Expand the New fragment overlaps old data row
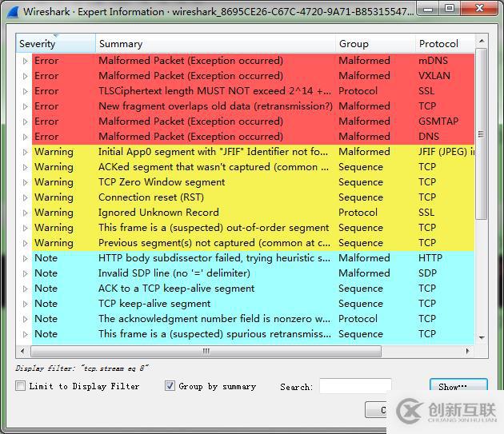Image resolution: width=504 pixels, height=434 pixels. click(25, 106)
